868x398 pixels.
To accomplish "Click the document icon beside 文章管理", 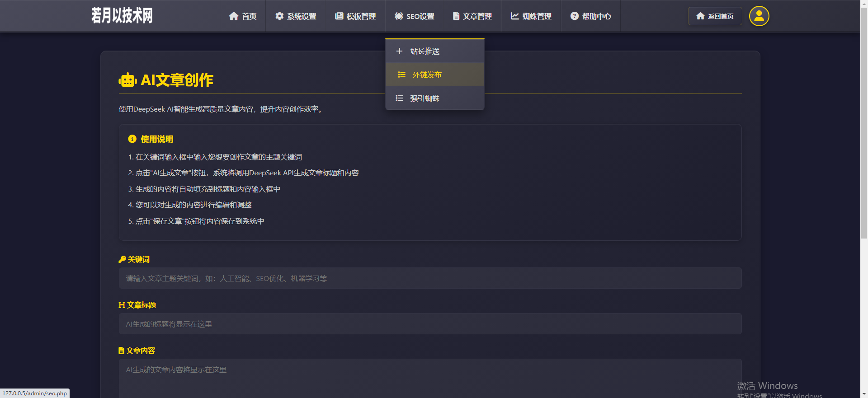I will click(x=456, y=16).
